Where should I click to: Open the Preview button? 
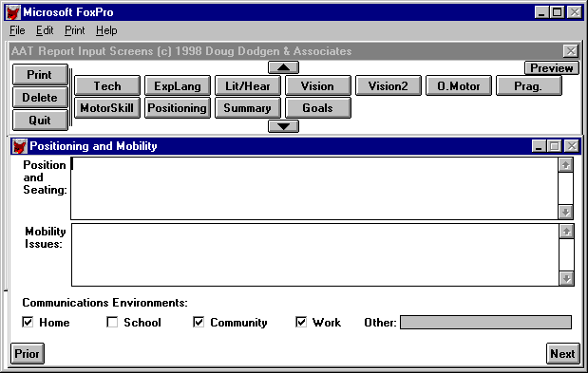(x=551, y=68)
